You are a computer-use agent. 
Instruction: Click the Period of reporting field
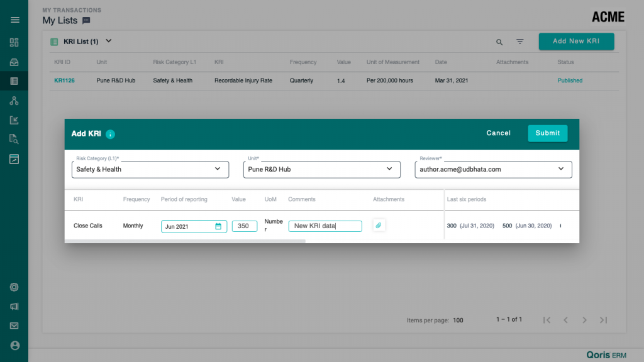point(194,226)
